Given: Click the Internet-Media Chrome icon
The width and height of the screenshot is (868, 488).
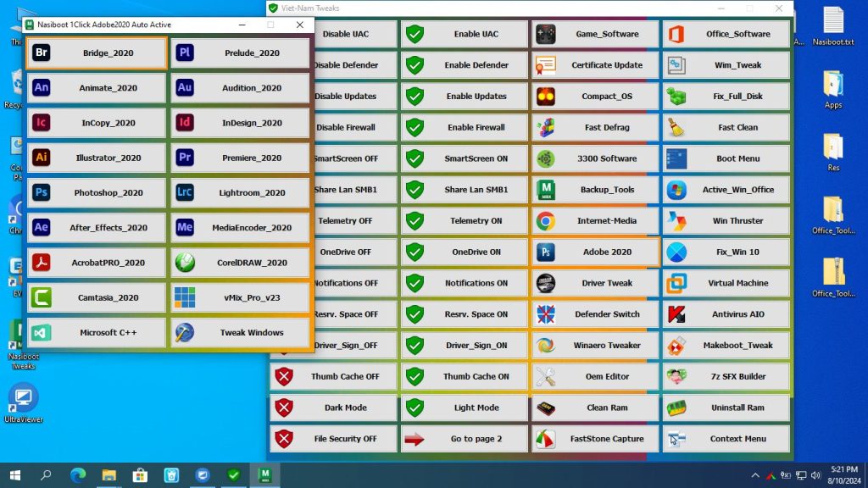Looking at the screenshot, I should point(546,221).
